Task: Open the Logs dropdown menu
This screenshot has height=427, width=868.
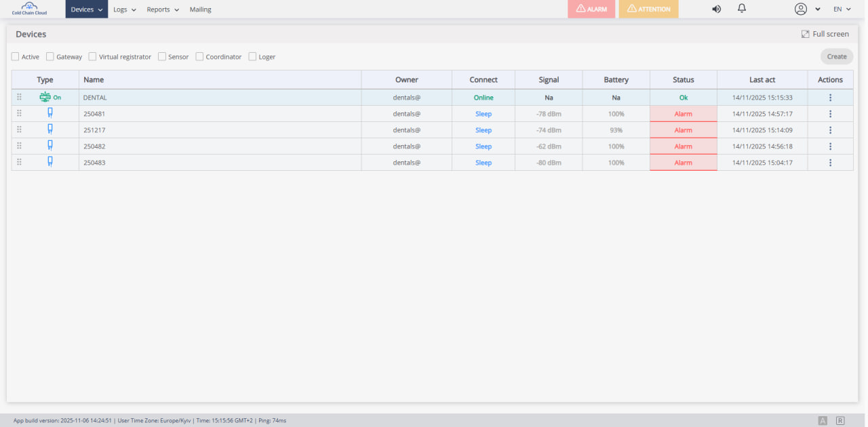Action: pyautogui.click(x=124, y=9)
